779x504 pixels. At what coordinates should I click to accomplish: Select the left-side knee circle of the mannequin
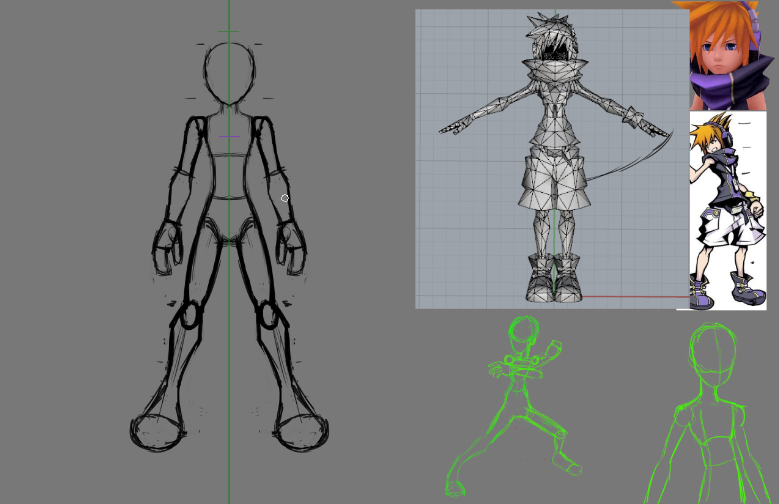pyautogui.click(x=187, y=318)
